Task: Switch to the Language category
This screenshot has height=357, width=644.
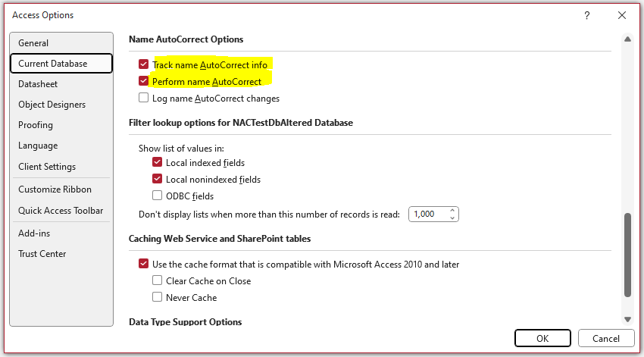Action: tap(61, 146)
